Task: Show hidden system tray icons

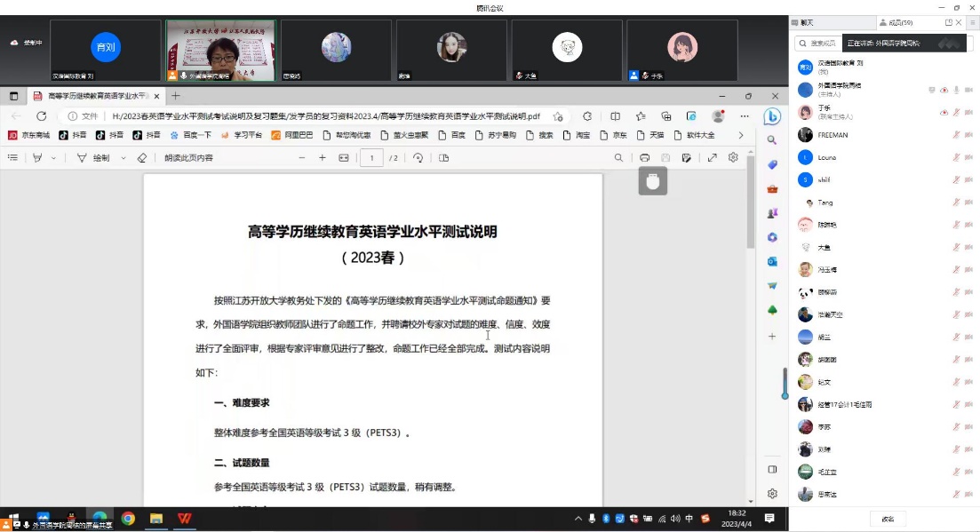Action: (x=578, y=518)
